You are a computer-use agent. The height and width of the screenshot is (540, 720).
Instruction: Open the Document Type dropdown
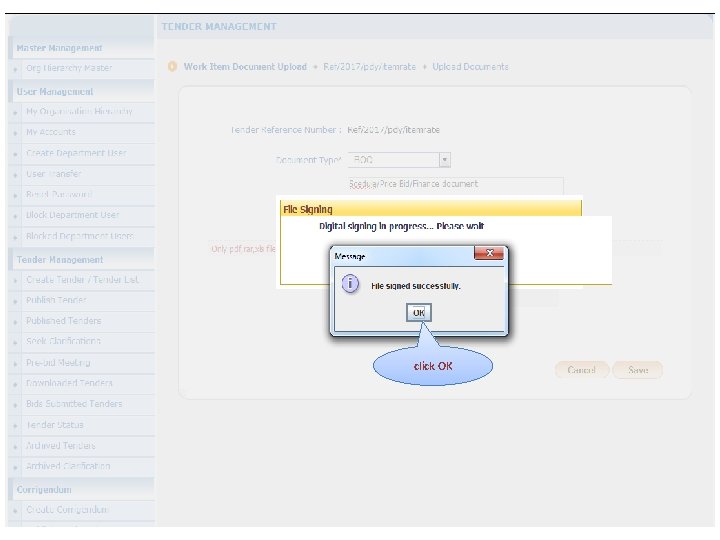[444, 160]
